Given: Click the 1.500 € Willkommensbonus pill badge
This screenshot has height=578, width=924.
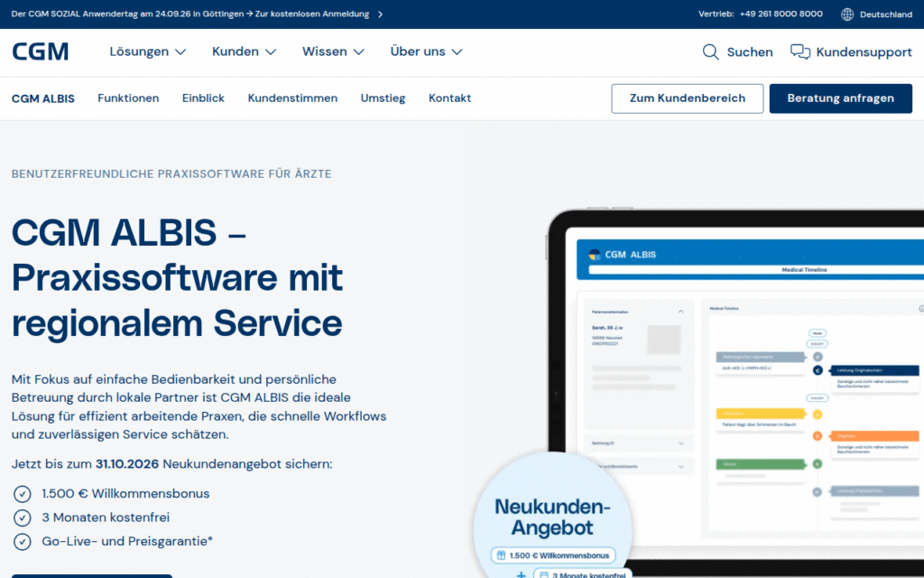Looking at the screenshot, I should 553,555.
